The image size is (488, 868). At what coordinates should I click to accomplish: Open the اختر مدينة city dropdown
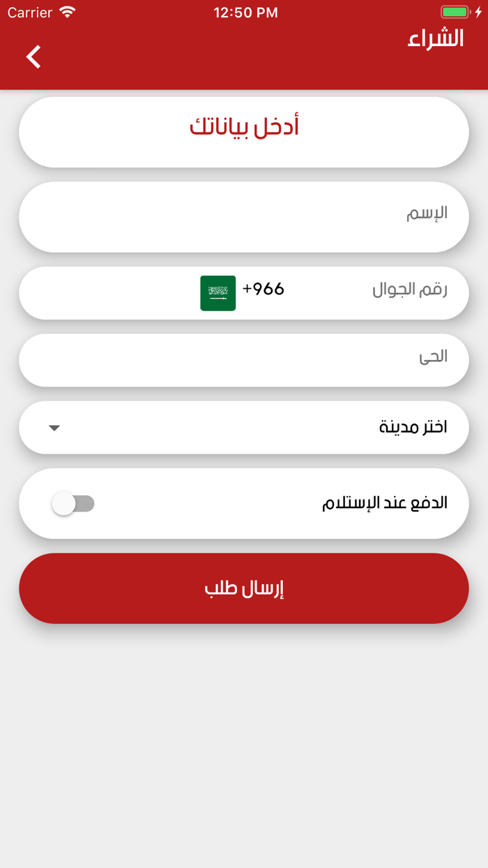[244, 428]
